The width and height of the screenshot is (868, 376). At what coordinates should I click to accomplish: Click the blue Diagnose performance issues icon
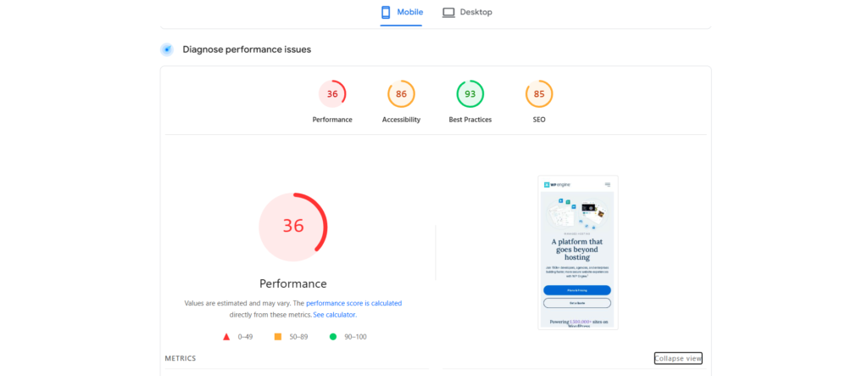pos(167,49)
